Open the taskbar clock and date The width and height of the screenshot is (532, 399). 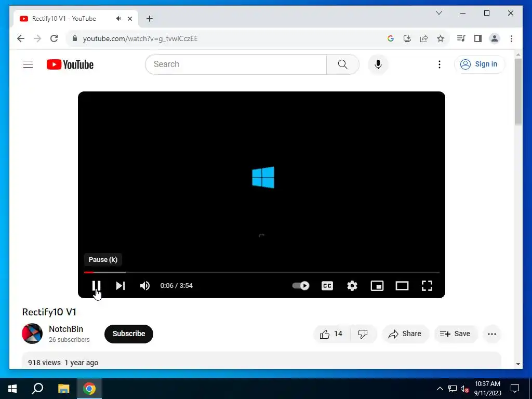[487, 389]
